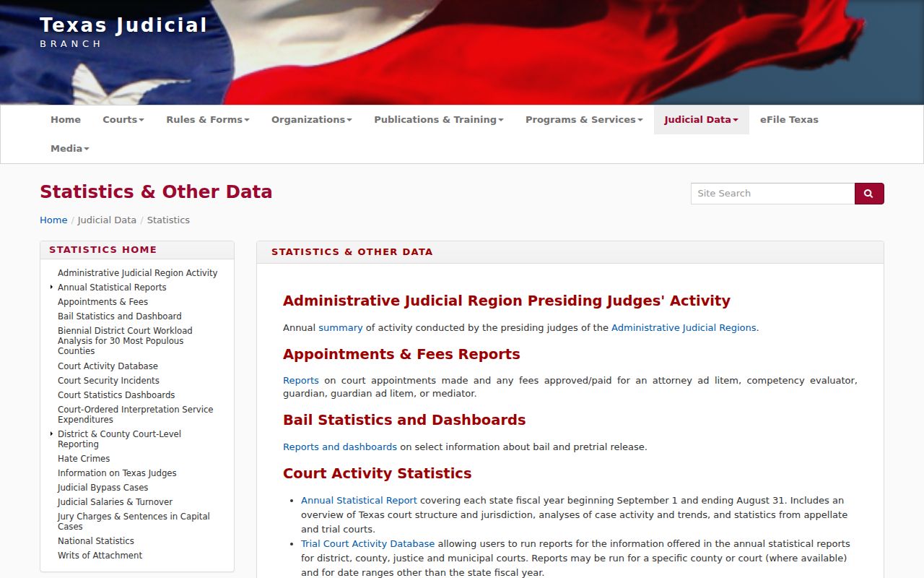
Task: Open Jury Charges & Sentences in Capital Cases
Action: (x=134, y=522)
